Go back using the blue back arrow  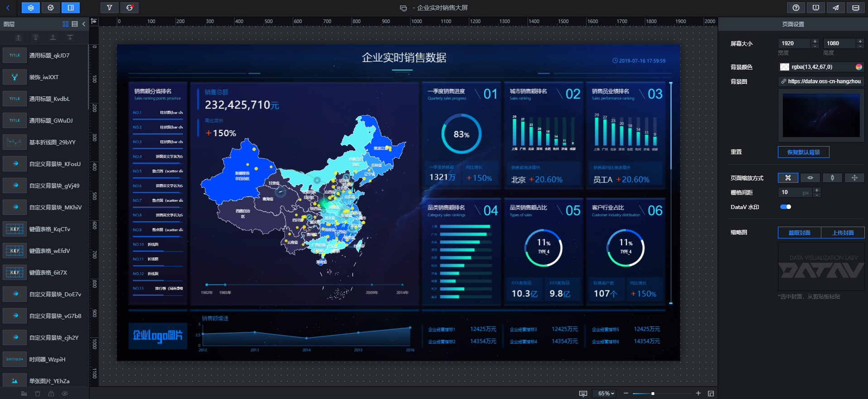[8, 8]
